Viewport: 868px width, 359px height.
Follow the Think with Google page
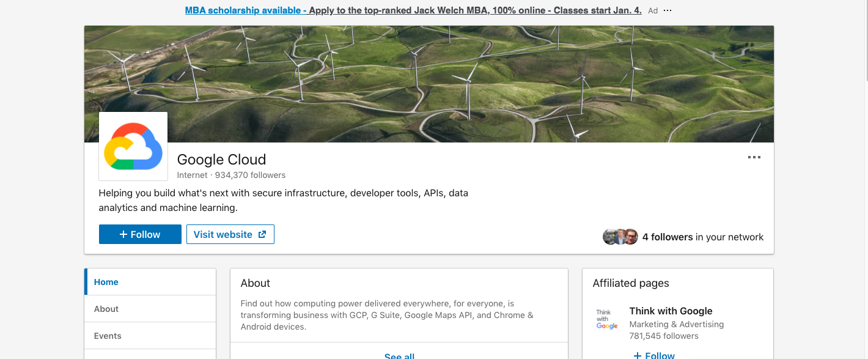click(x=653, y=355)
